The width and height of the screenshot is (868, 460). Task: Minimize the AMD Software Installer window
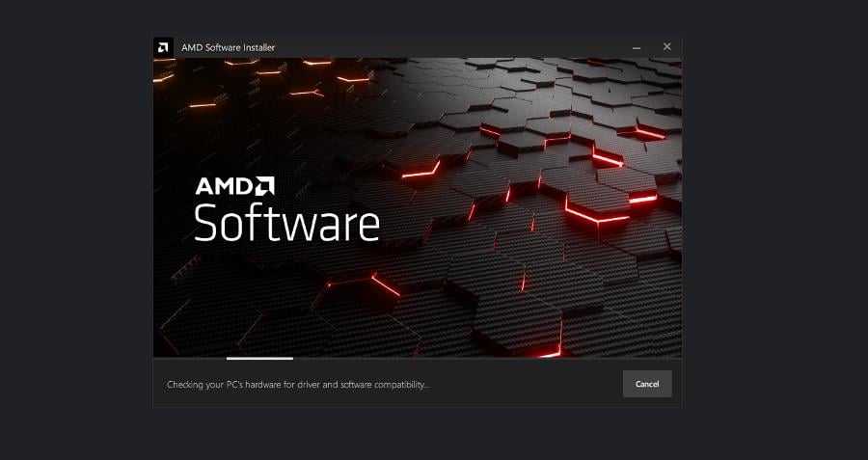tap(637, 47)
